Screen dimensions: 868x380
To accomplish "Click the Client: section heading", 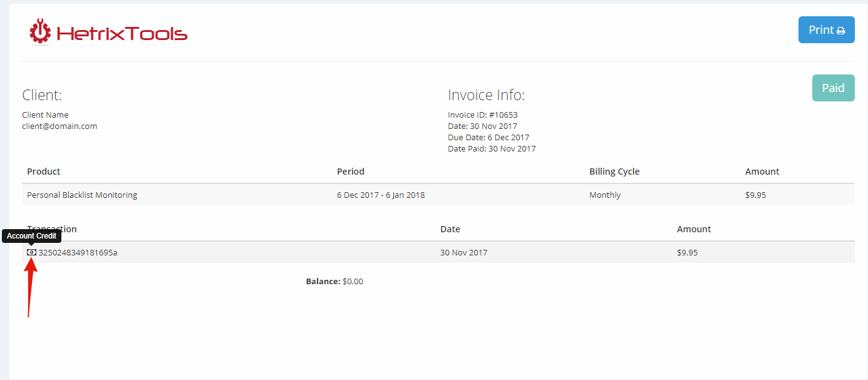I will (x=42, y=95).
